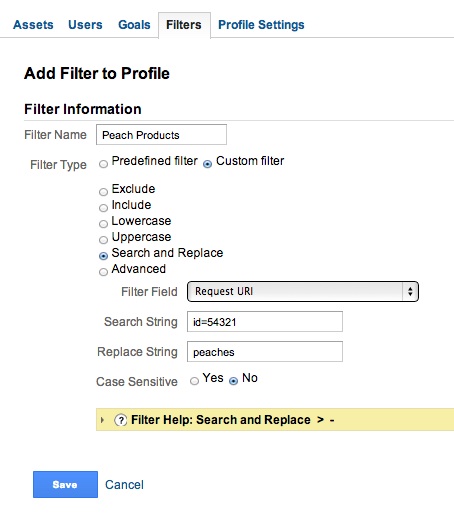This screenshot has width=454, height=527.
Task: Choose the Include filter option
Action: click(x=104, y=208)
